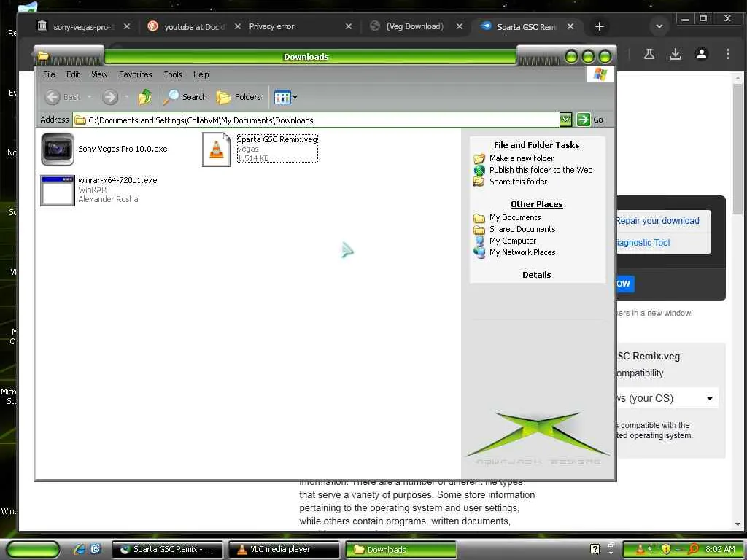Click the green Start button
The image size is (747, 560).
(x=34, y=549)
